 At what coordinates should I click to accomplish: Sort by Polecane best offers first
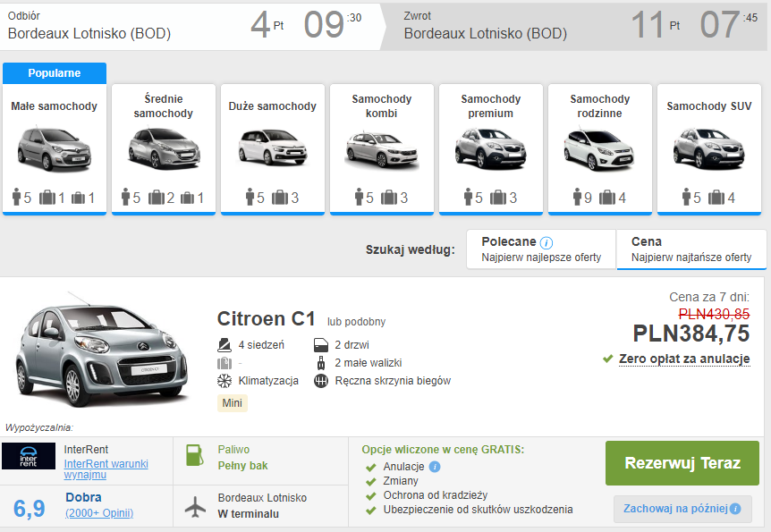(541, 249)
